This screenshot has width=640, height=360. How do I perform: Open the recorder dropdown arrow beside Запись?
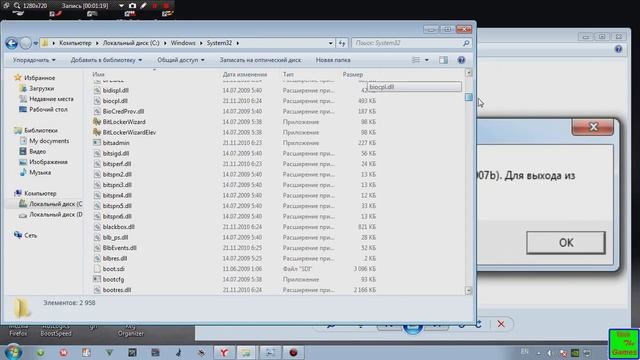tap(121, 6)
